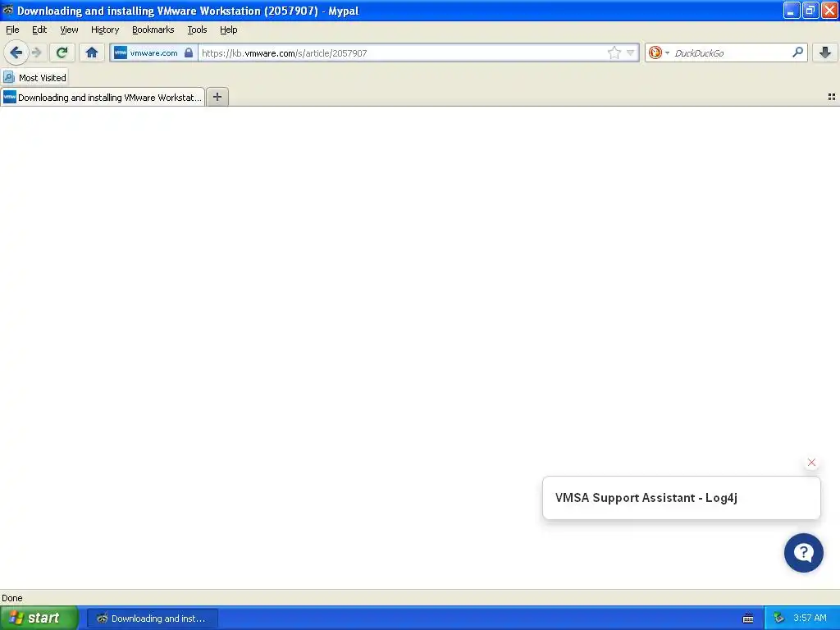
Task: Open the on-screen keyboard tray icon
Action: (748, 619)
